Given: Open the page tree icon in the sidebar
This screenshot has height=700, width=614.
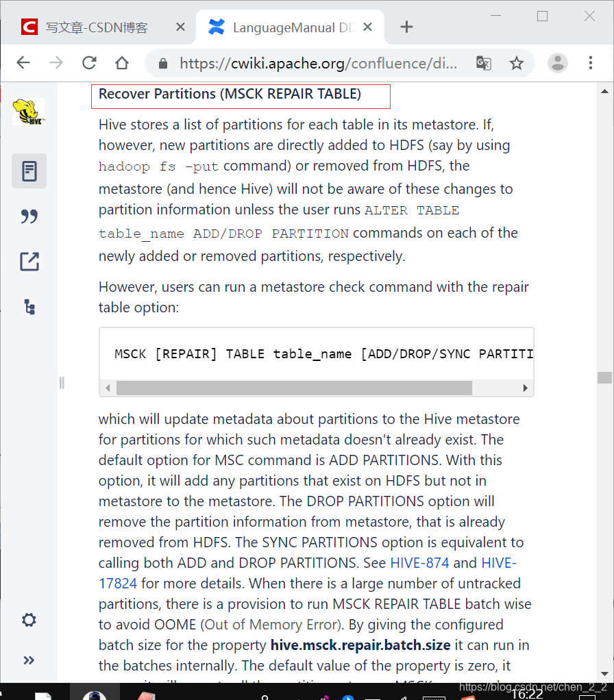Looking at the screenshot, I should [29, 307].
